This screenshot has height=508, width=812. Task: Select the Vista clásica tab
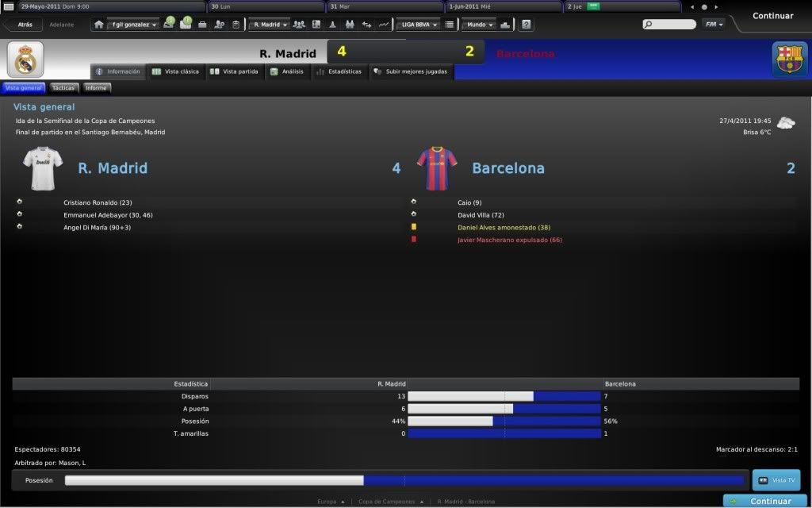[x=176, y=71]
